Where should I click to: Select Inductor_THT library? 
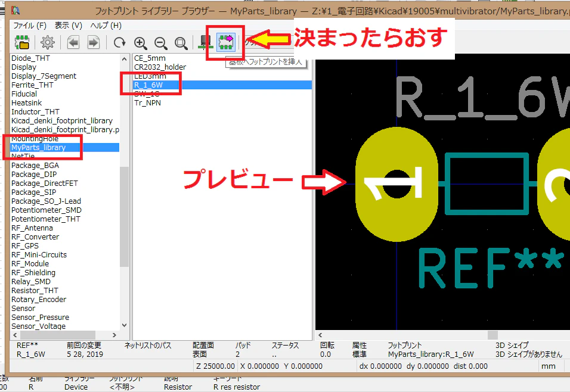tap(35, 112)
